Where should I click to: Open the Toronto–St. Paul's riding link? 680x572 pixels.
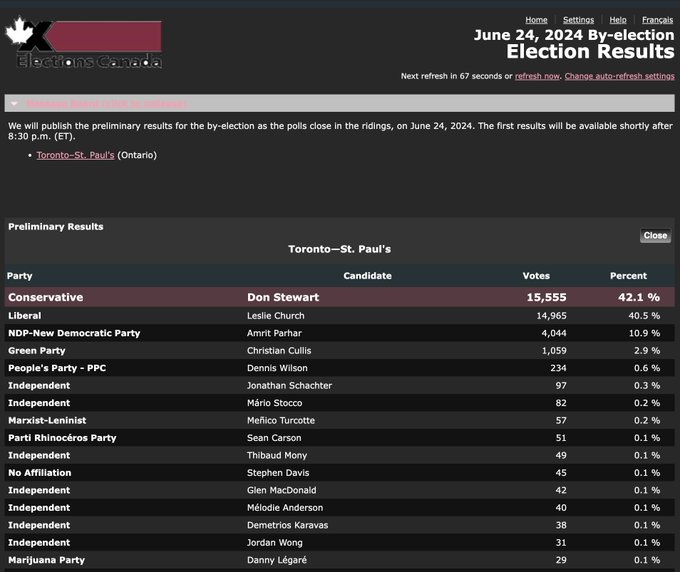pos(75,155)
